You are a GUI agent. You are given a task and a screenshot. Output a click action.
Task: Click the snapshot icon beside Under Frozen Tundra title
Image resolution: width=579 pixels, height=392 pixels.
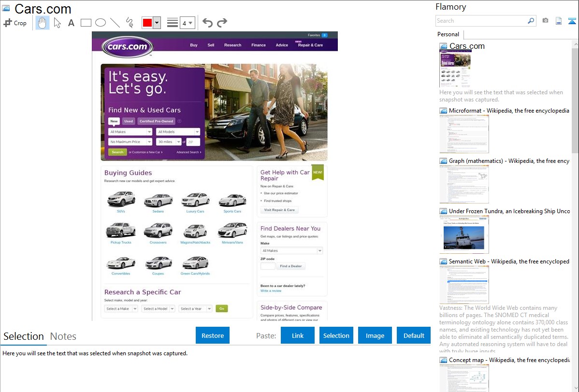[x=443, y=211]
